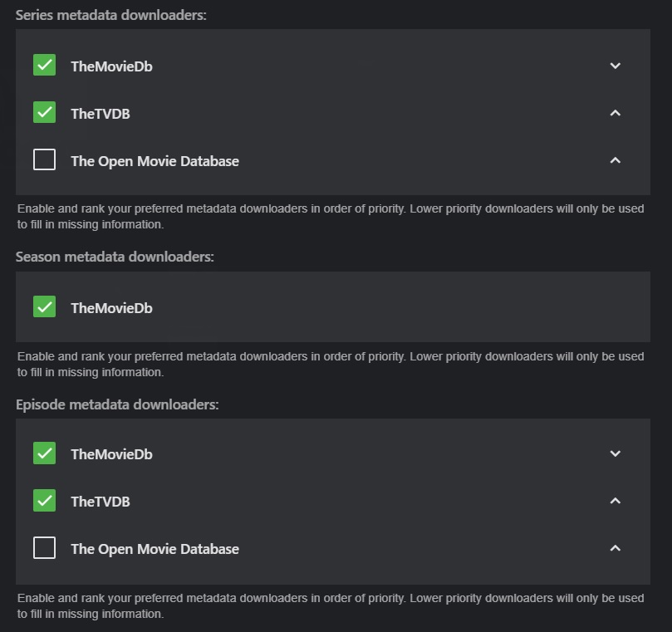Click the Episode metadata downloaders heading

pos(117,404)
